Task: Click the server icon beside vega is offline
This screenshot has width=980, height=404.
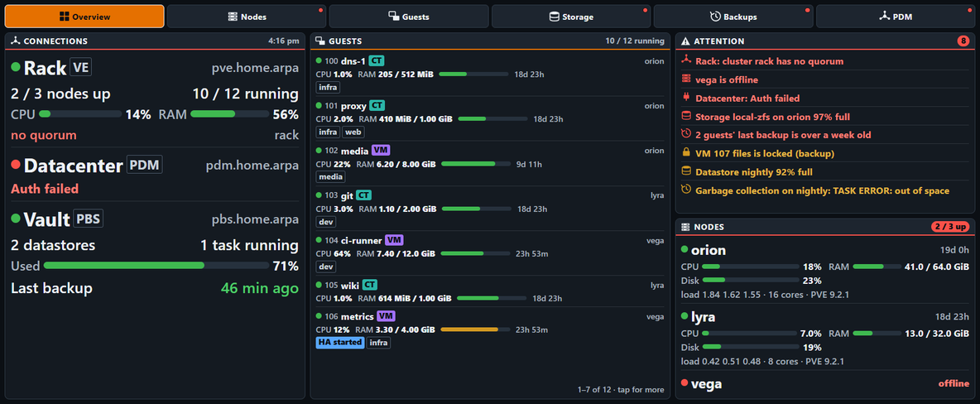Action: click(685, 79)
